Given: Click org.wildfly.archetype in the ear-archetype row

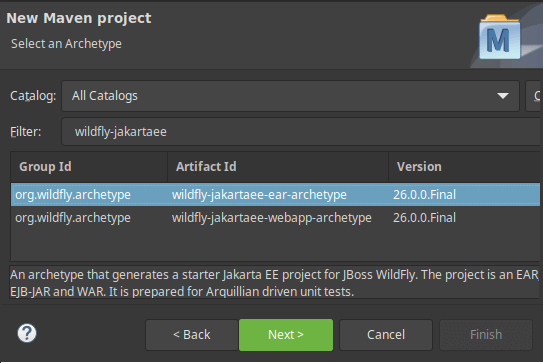Looking at the screenshot, I should (x=73, y=195).
